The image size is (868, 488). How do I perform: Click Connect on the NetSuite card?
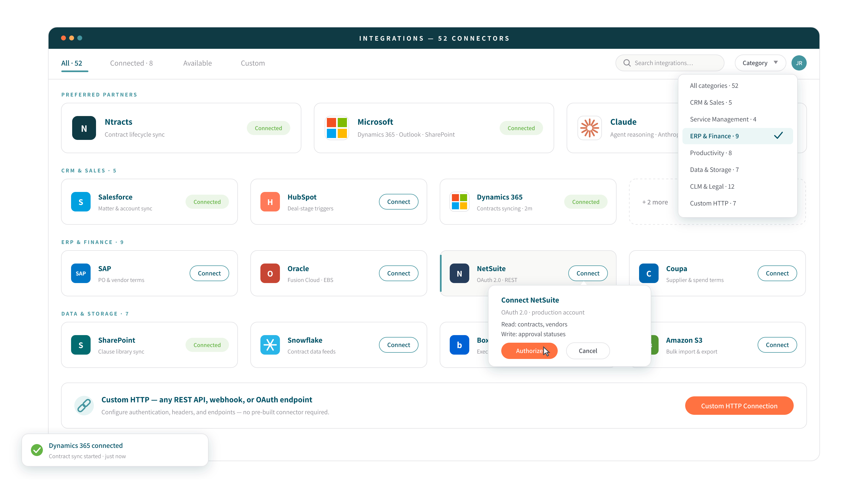point(588,273)
